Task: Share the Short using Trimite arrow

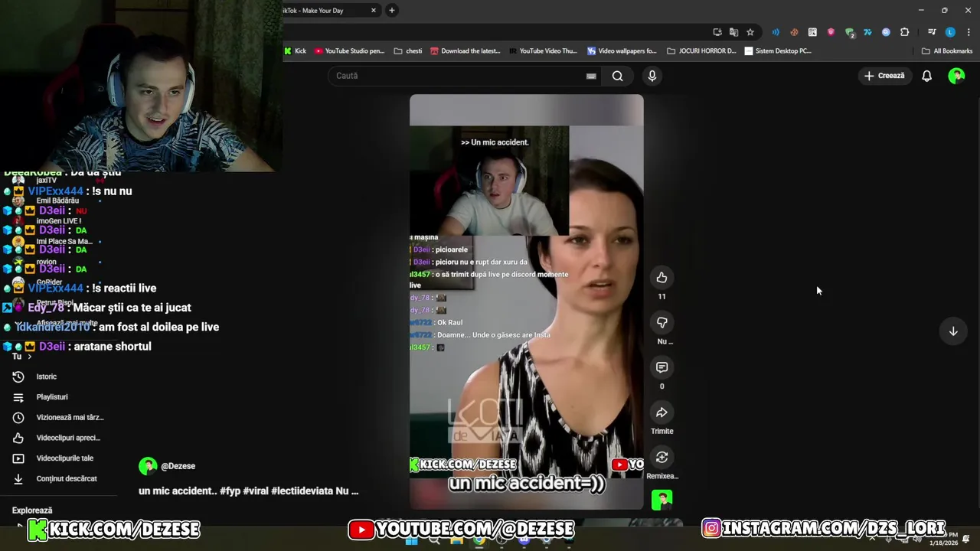Action: coord(661,412)
